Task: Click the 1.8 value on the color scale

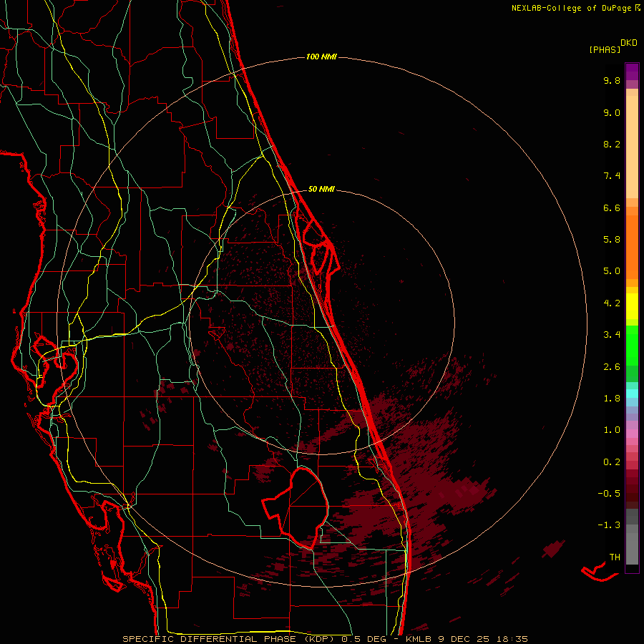Action: click(612, 399)
